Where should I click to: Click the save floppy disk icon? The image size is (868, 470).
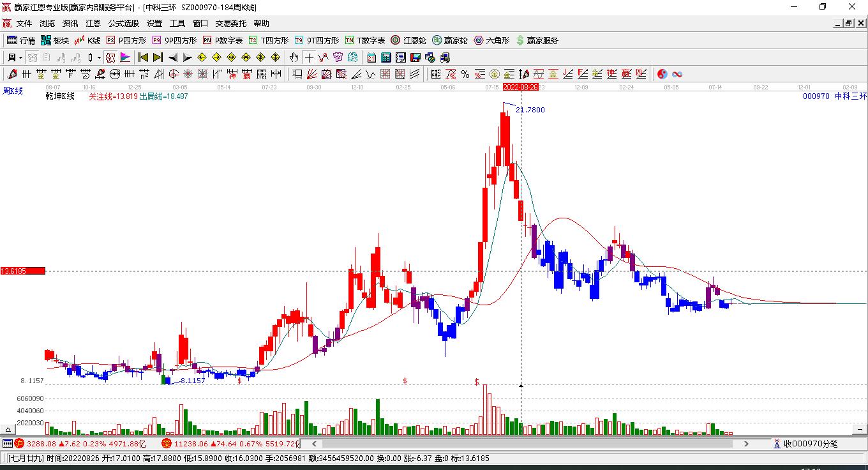pyautogui.click(x=415, y=57)
